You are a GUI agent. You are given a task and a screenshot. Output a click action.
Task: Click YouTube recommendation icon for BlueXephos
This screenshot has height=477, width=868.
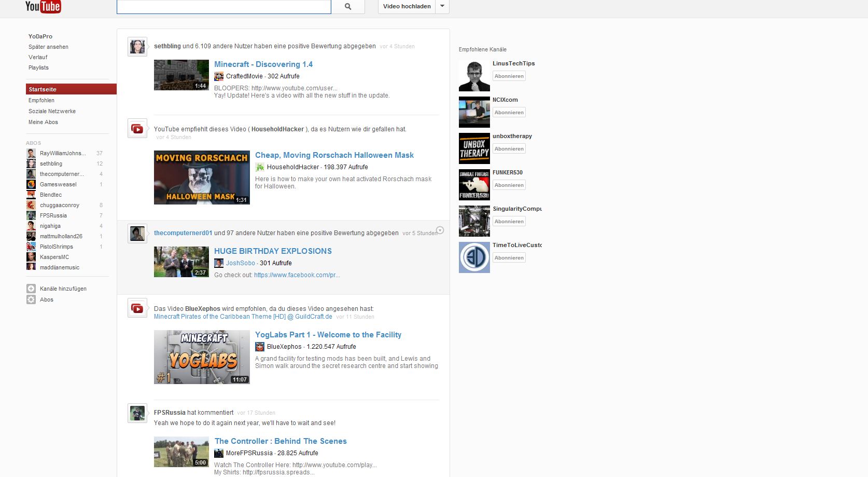[137, 308]
